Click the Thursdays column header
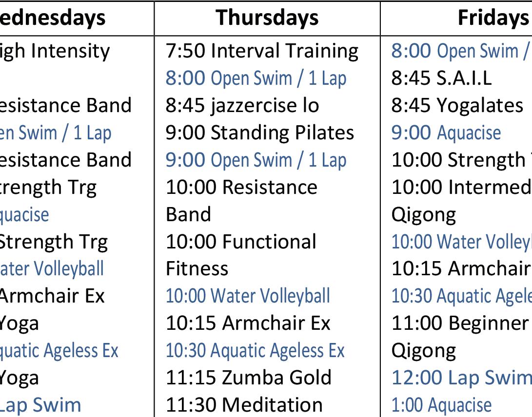The width and height of the screenshot is (532, 417). [267, 18]
